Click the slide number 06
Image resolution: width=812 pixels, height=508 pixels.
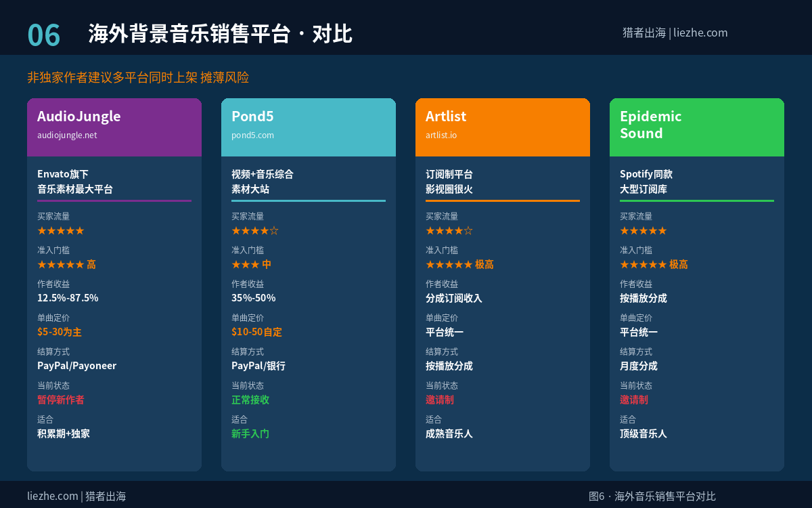tap(44, 35)
